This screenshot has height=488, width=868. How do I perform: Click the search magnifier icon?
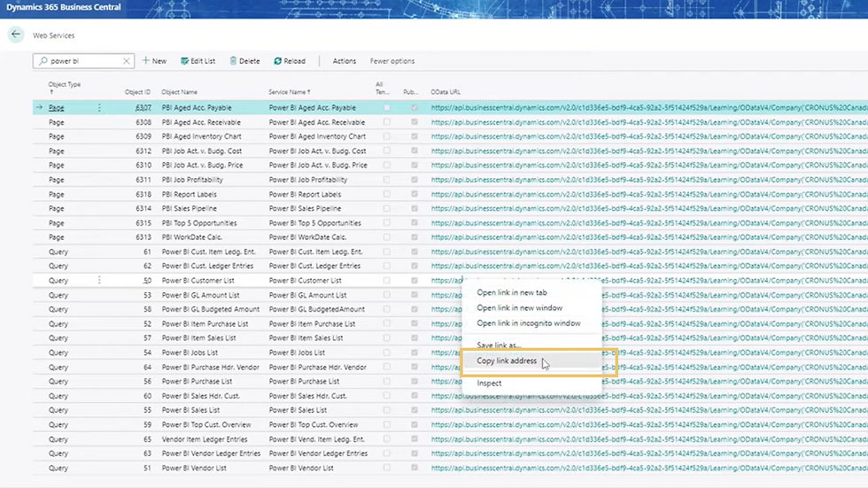[43, 61]
